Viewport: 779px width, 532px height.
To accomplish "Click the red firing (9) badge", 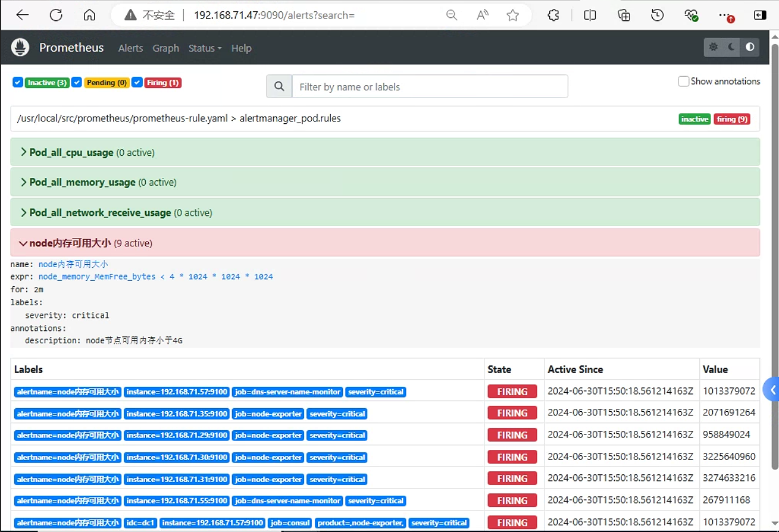I will click(731, 119).
